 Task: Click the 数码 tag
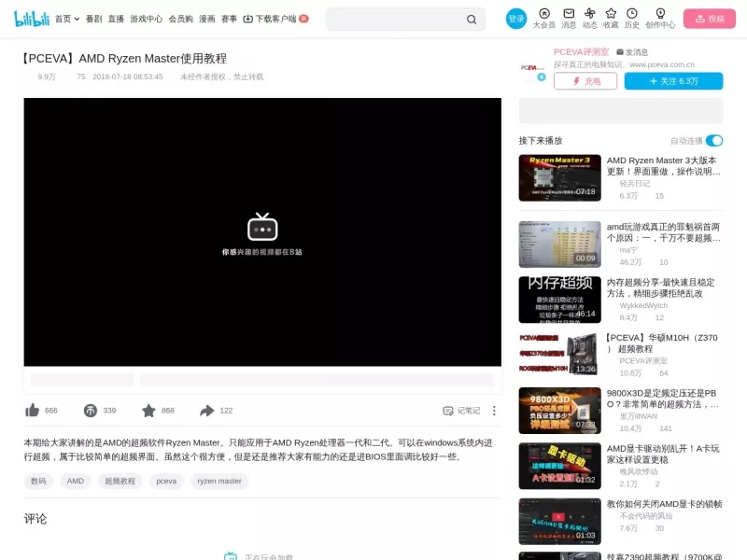coord(38,481)
